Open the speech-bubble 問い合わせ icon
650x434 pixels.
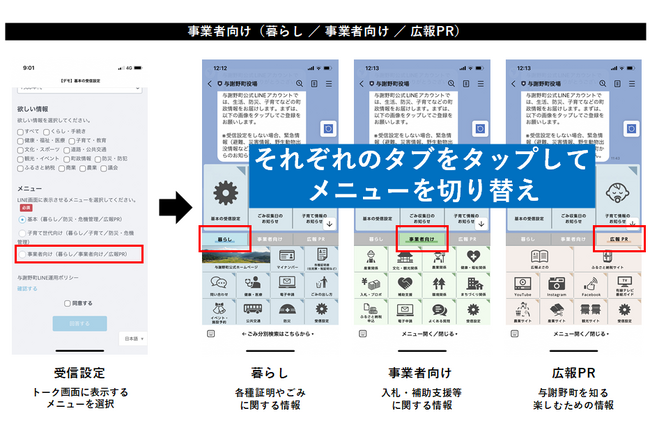pyautogui.click(x=218, y=283)
